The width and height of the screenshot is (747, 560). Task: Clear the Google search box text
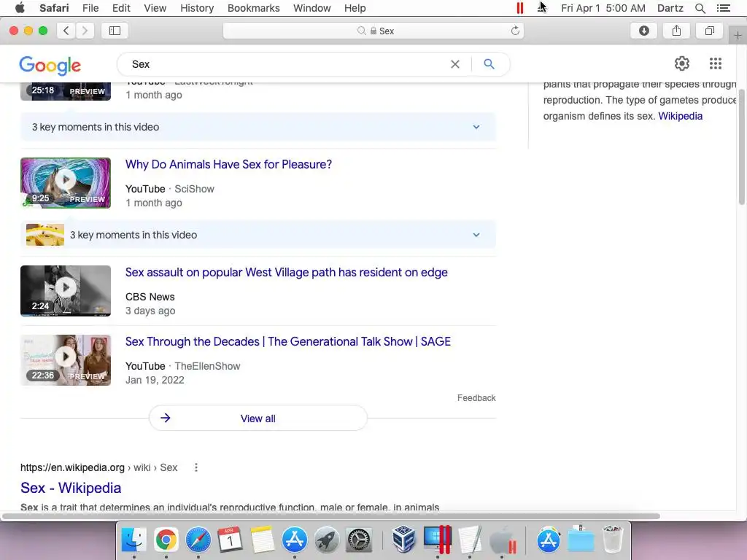click(x=455, y=64)
